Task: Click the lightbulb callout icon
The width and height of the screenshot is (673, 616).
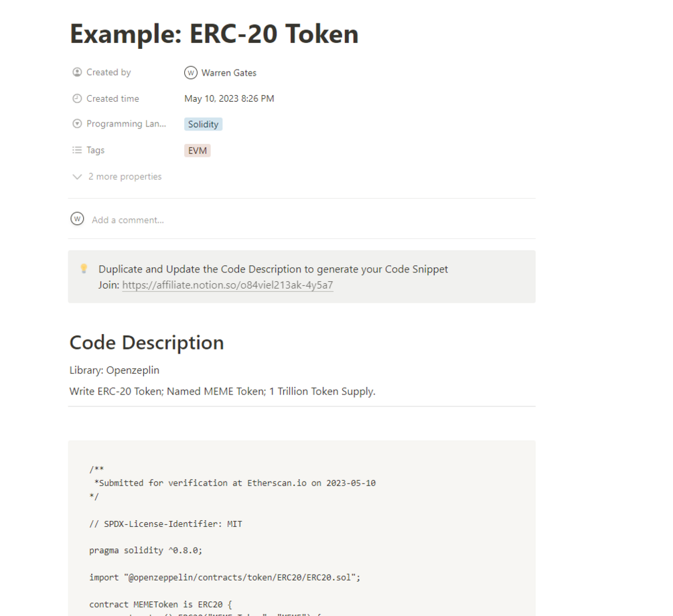Action: pos(84,268)
